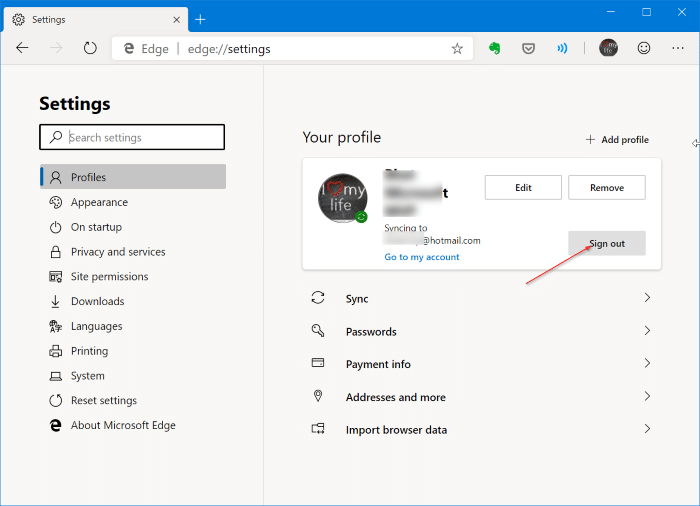Viewport: 700px width, 506px height.
Task: Click the Sync row's circular arrows icon
Action: pyautogui.click(x=318, y=298)
